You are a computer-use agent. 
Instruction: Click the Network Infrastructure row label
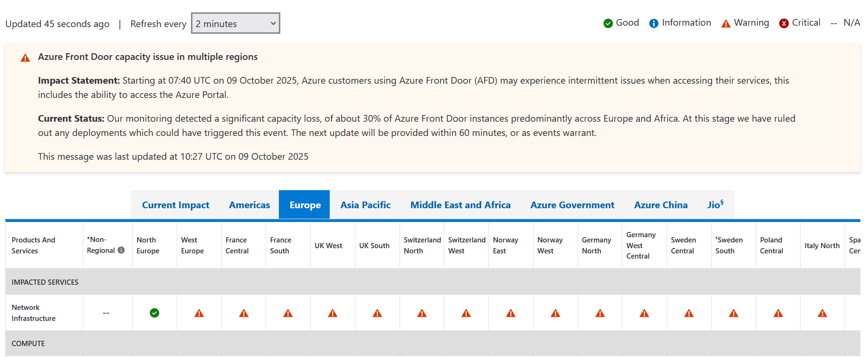coord(33,313)
